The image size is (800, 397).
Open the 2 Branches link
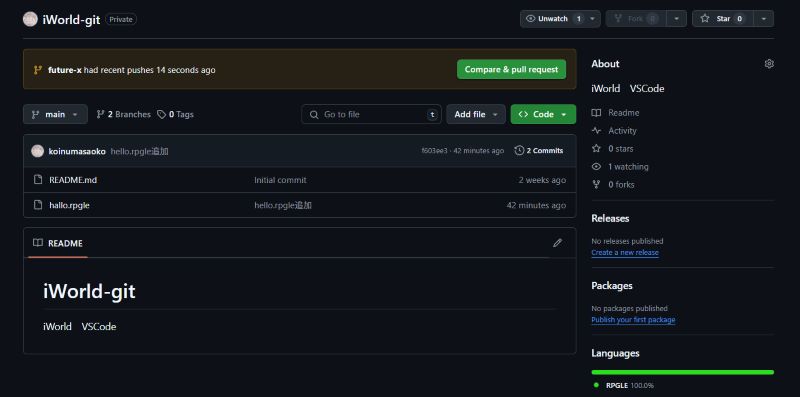point(123,114)
